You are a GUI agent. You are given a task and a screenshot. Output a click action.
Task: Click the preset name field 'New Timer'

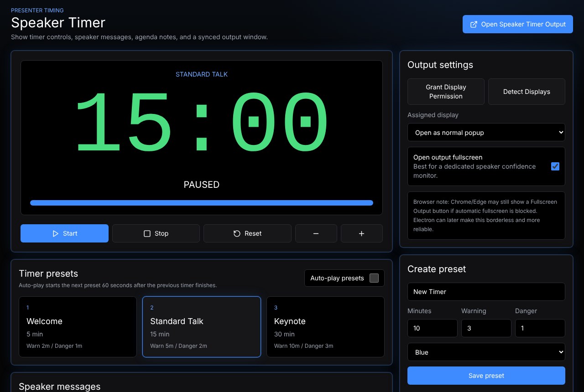point(486,292)
